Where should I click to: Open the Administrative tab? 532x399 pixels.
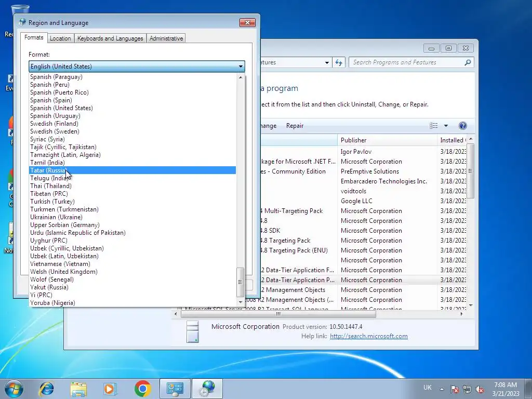[166, 38]
